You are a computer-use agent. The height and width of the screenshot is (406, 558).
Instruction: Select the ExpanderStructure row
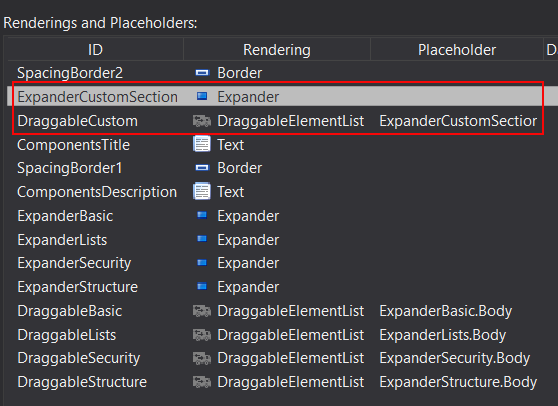pyautogui.click(x=283, y=287)
